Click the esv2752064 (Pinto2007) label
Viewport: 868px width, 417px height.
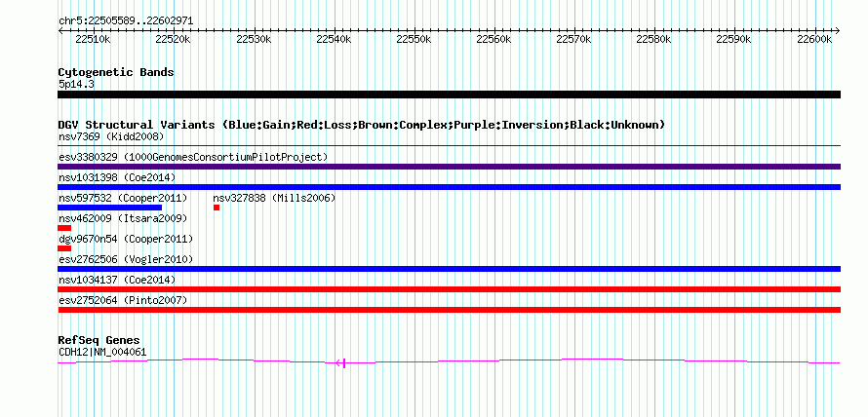tap(123, 300)
